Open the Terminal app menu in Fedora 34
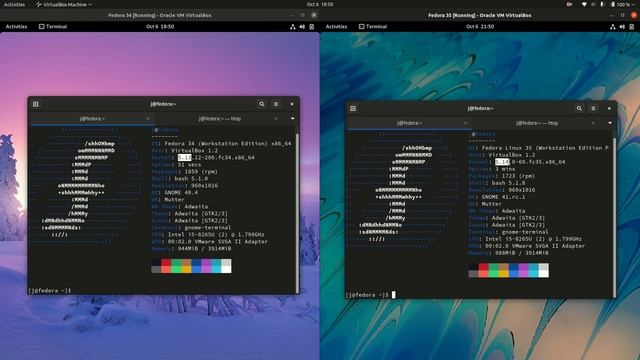640x360 pixels. coord(53,27)
